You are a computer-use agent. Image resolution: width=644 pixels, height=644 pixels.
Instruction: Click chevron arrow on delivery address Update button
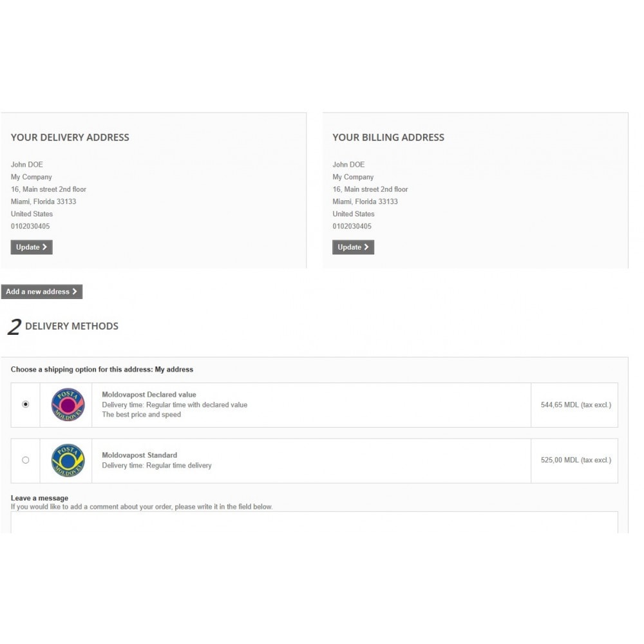(45, 247)
